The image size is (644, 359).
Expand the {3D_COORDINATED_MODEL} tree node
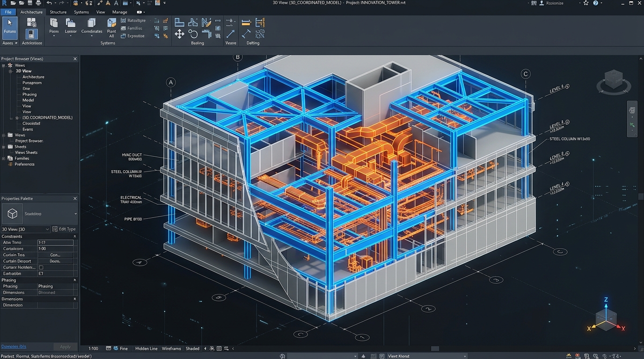click(x=17, y=118)
